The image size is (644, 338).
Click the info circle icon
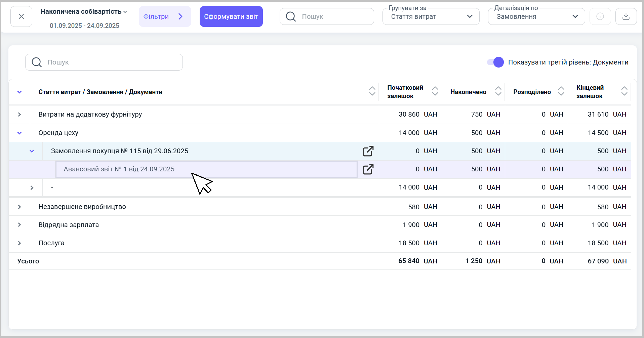600,16
